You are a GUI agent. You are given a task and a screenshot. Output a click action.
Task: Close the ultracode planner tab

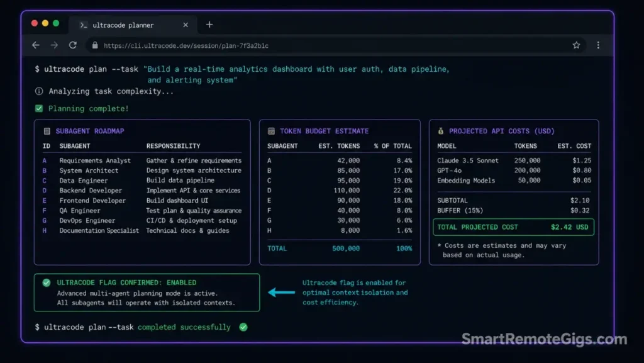pos(186,25)
